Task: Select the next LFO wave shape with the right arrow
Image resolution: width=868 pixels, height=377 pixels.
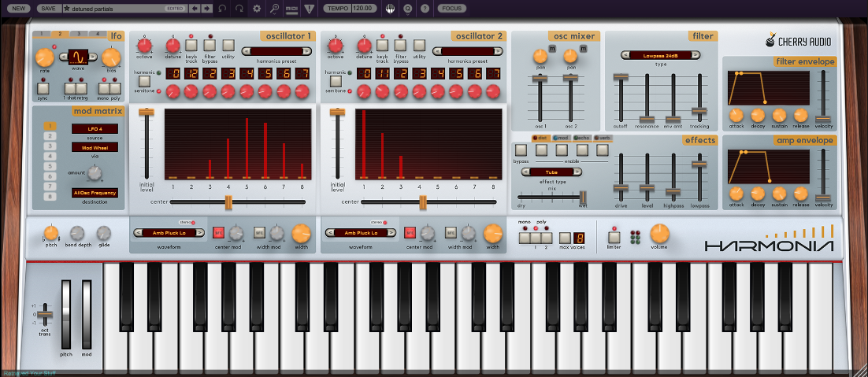Action: 94,57
